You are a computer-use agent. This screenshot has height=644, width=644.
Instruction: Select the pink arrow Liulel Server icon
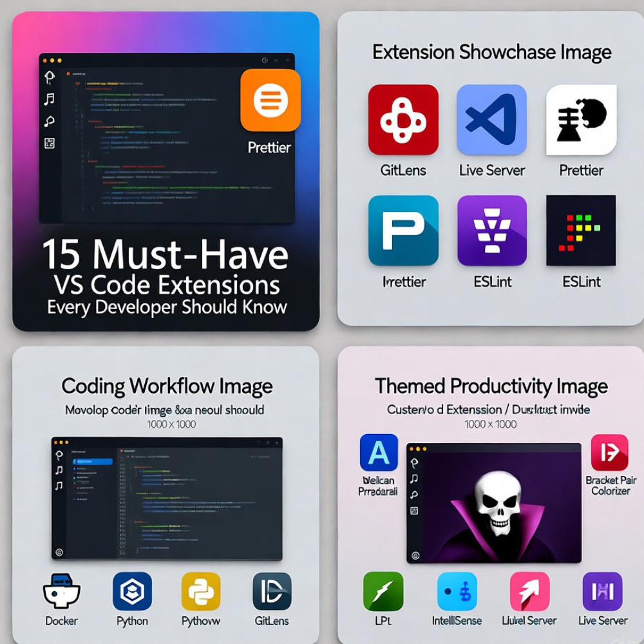(530, 593)
